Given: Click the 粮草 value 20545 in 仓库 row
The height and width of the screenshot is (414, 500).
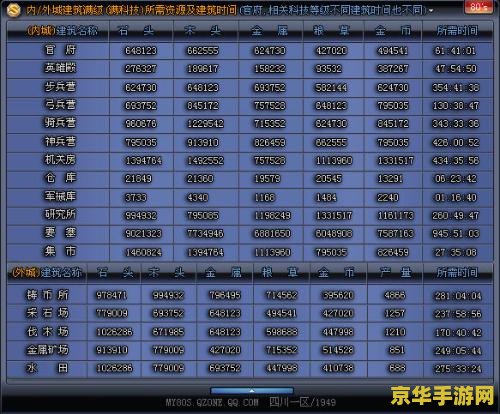Looking at the screenshot, I should (x=329, y=179).
